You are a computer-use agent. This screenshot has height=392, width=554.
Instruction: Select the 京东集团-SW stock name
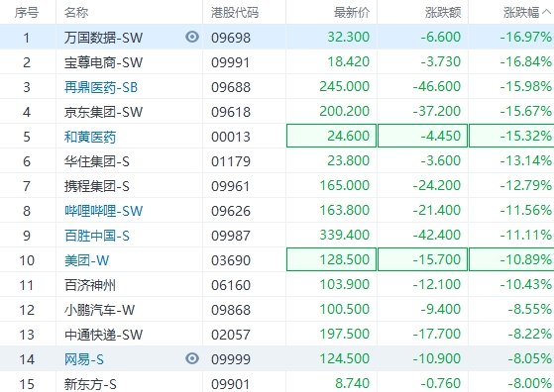[103, 112]
